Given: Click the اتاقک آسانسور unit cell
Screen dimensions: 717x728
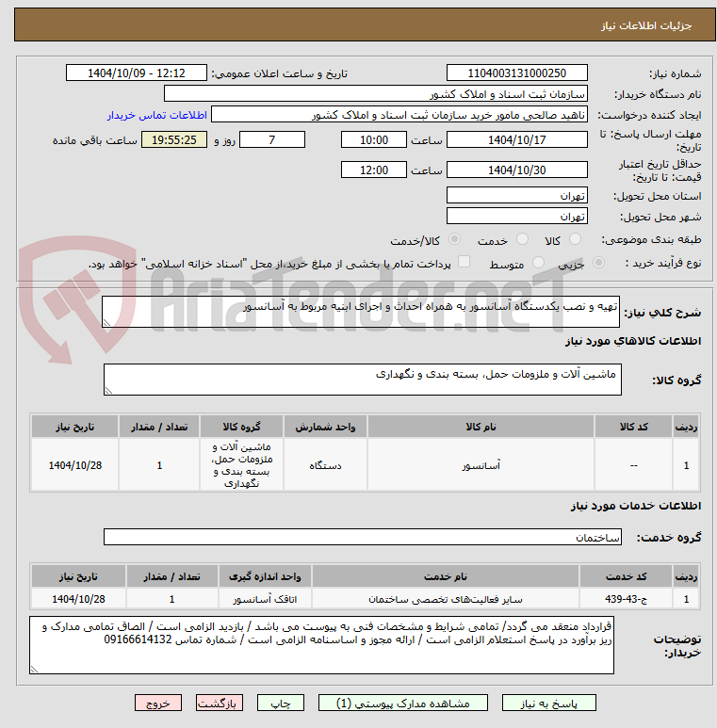Looking at the screenshot, I should tap(265, 599).
